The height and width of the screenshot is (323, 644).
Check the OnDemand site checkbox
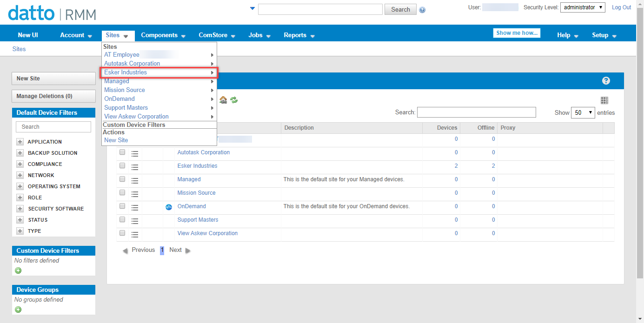(x=122, y=206)
